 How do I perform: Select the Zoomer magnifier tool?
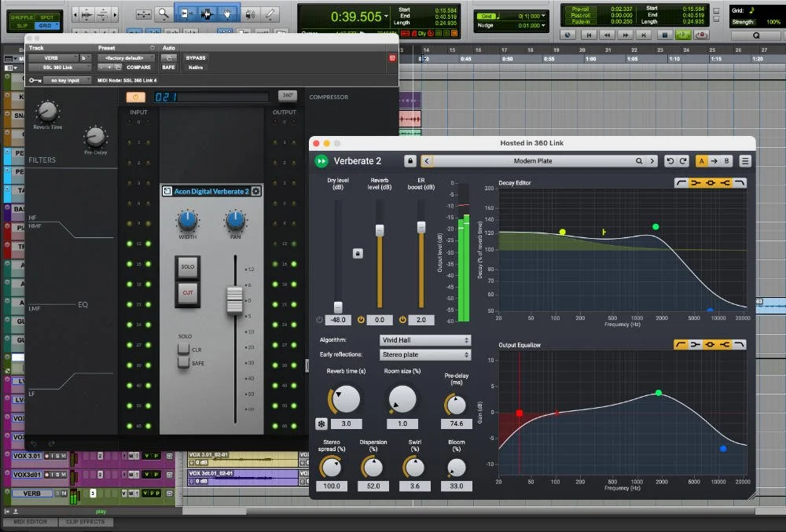coord(163,12)
